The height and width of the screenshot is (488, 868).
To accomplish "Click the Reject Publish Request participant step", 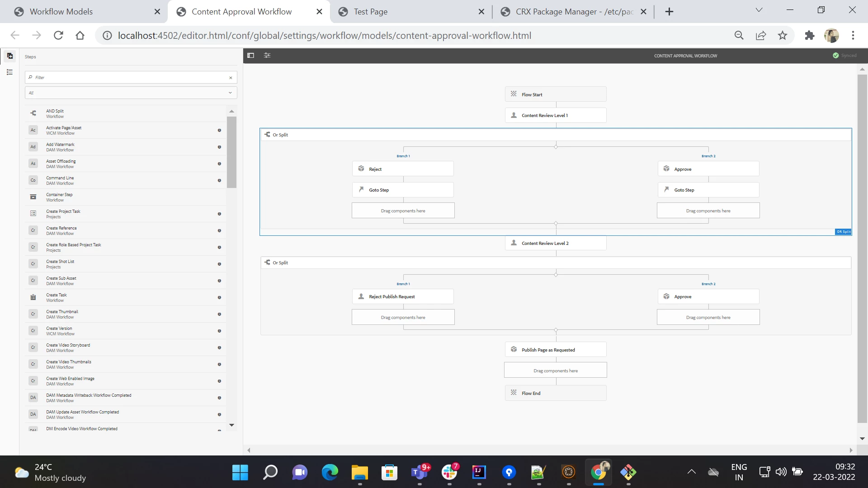I will pyautogui.click(x=402, y=297).
